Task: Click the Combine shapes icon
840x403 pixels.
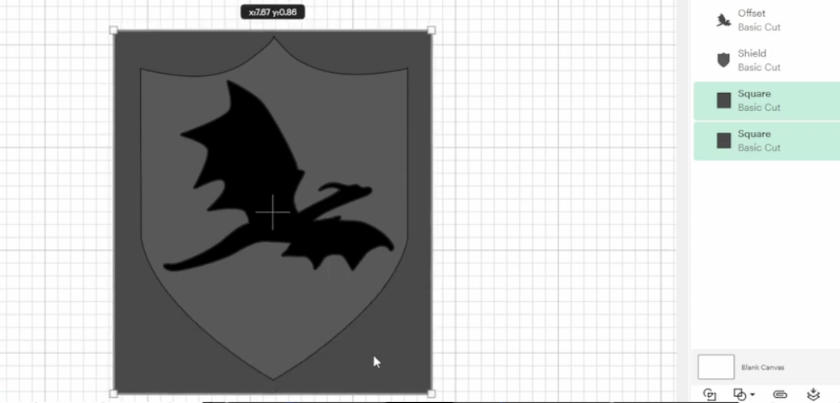Action: pyautogui.click(x=740, y=395)
